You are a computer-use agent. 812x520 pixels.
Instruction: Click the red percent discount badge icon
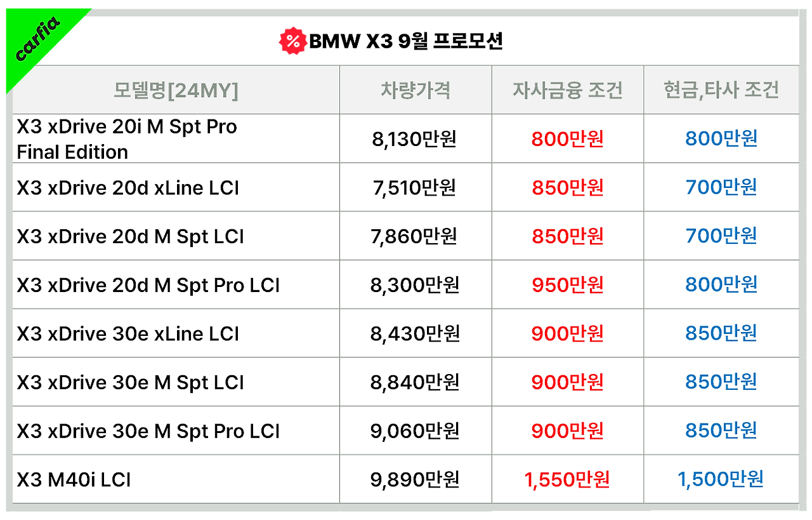(x=292, y=41)
